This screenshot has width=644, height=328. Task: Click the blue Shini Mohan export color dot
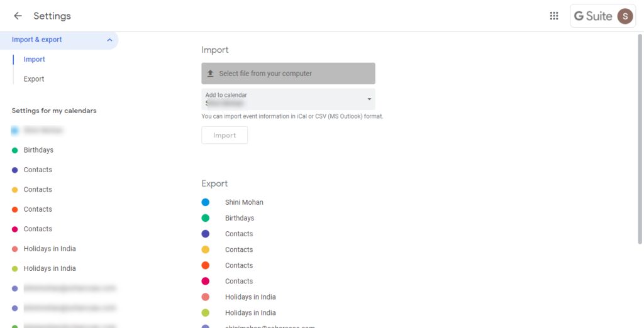coord(205,202)
